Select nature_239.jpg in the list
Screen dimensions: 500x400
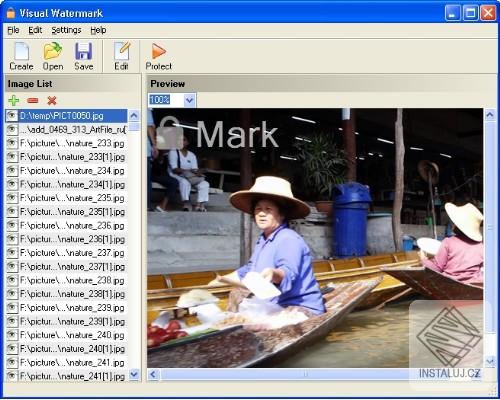pos(66,308)
